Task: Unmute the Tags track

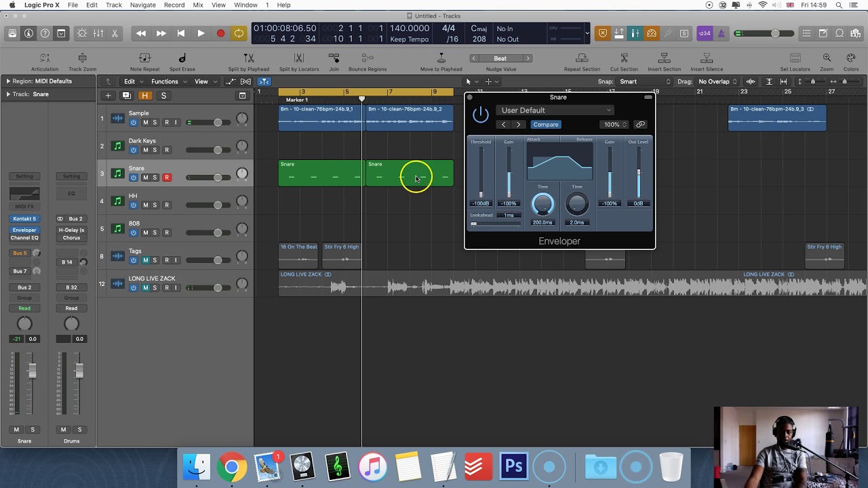Action: (145, 260)
